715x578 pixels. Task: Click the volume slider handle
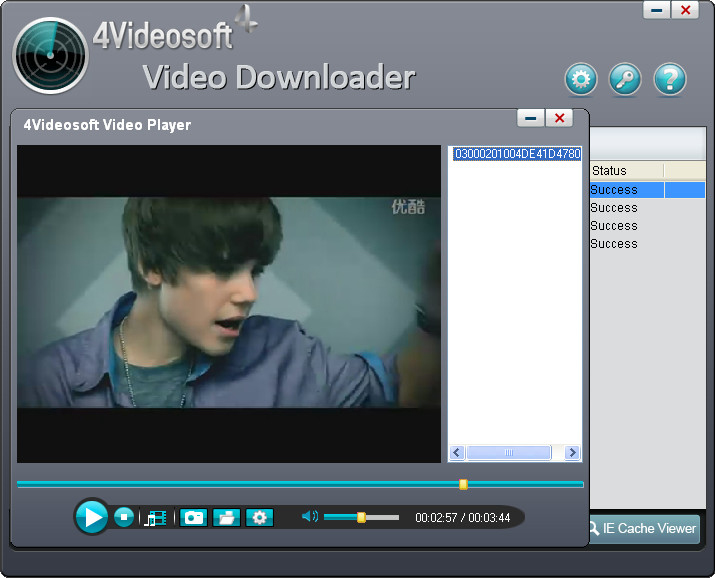tap(361, 517)
